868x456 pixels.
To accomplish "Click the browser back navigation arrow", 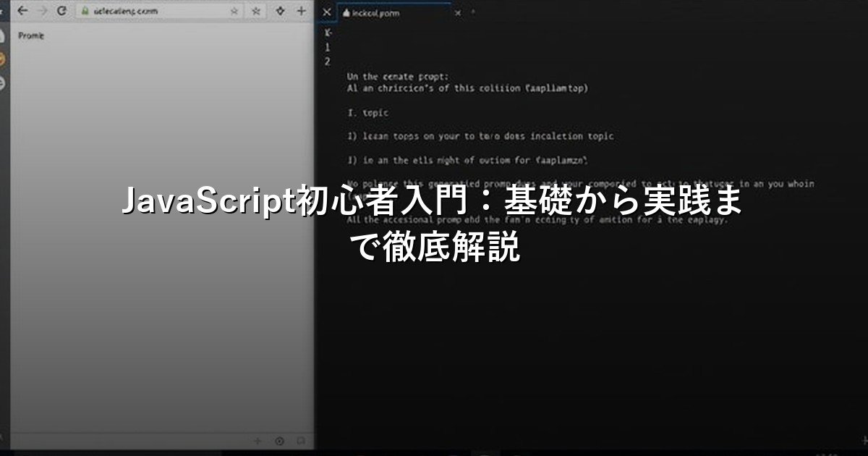I will (x=23, y=10).
